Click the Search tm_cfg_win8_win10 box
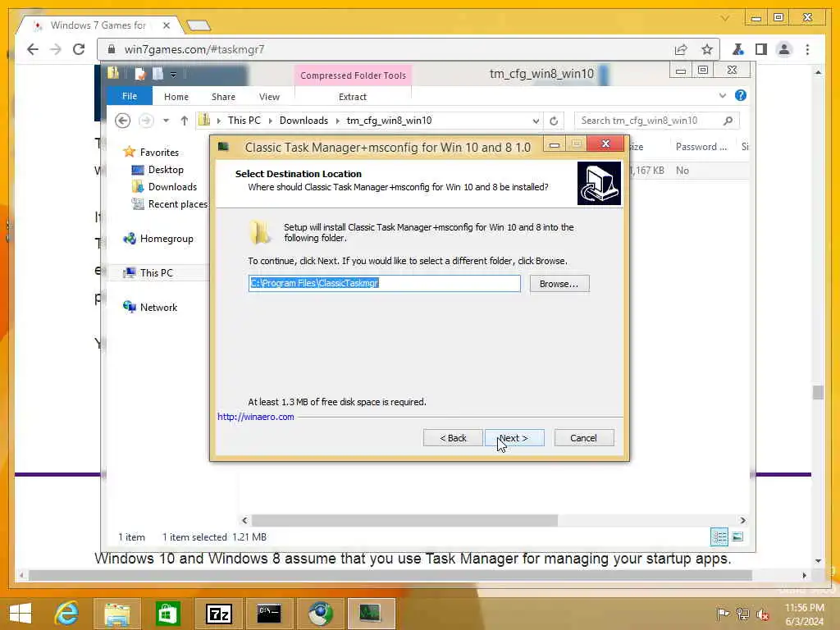 [648, 121]
